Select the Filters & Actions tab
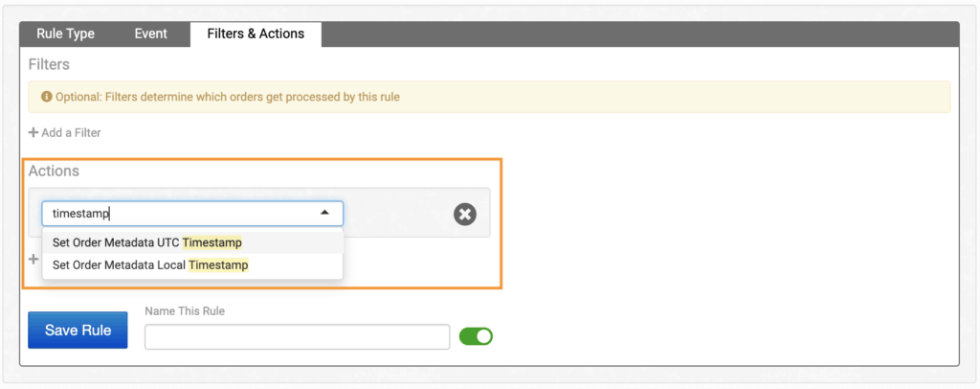The height and width of the screenshot is (389, 980). click(256, 34)
